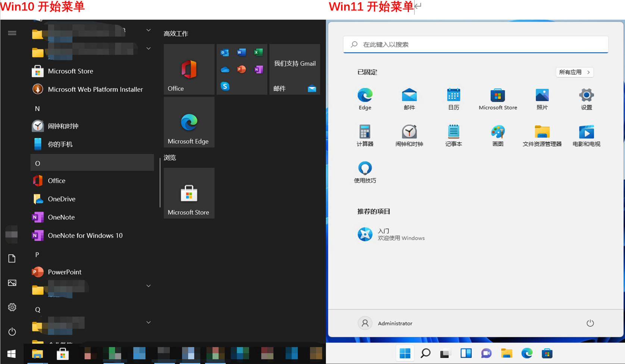Viewport: 625px width, 364px height.
Task: Launch 画图 paint app
Action: [x=498, y=135]
